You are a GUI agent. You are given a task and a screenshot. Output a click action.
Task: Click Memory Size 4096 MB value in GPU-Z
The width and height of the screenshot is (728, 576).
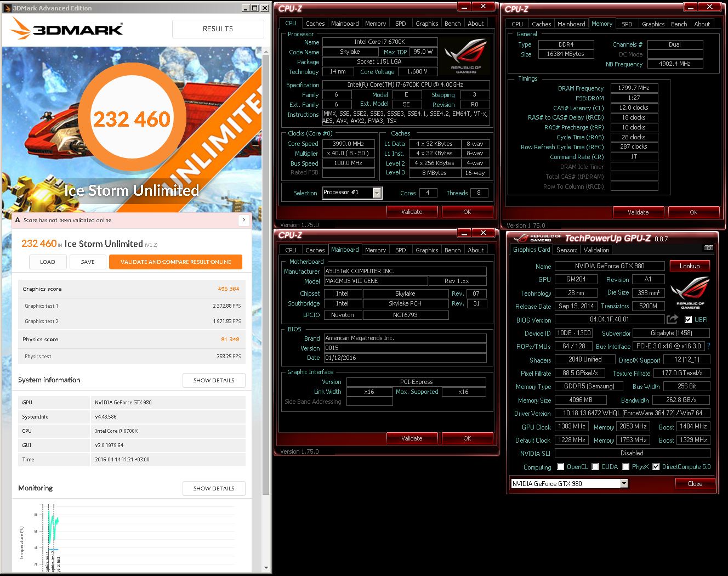point(581,400)
